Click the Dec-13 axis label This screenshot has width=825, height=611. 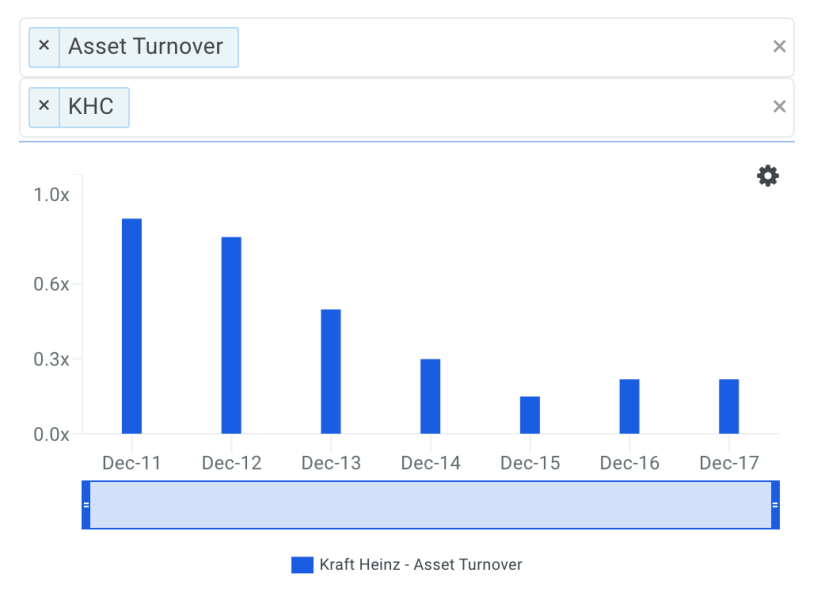pyautogui.click(x=331, y=463)
